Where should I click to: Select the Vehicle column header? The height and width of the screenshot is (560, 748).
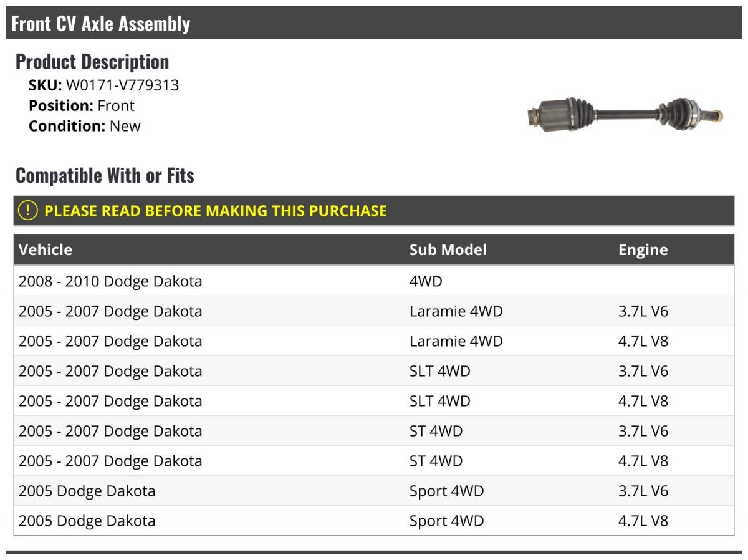46,249
